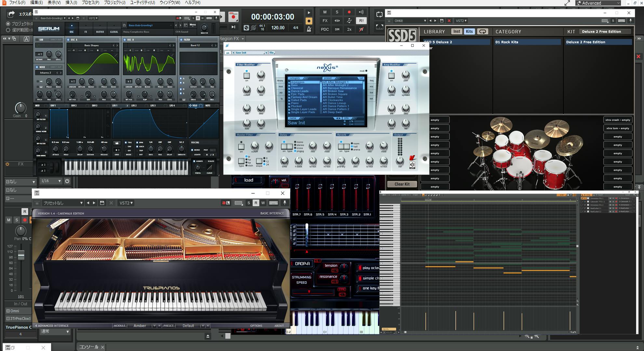Open SSD5 link icon beside Kits

[483, 32]
